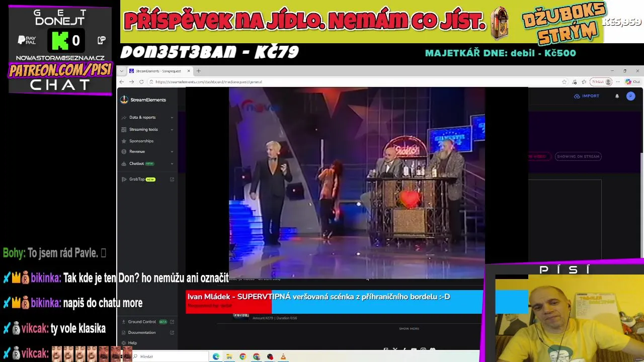Open VLC media player from taskbar
Screen dimensions: 644x362
click(283, 356)
